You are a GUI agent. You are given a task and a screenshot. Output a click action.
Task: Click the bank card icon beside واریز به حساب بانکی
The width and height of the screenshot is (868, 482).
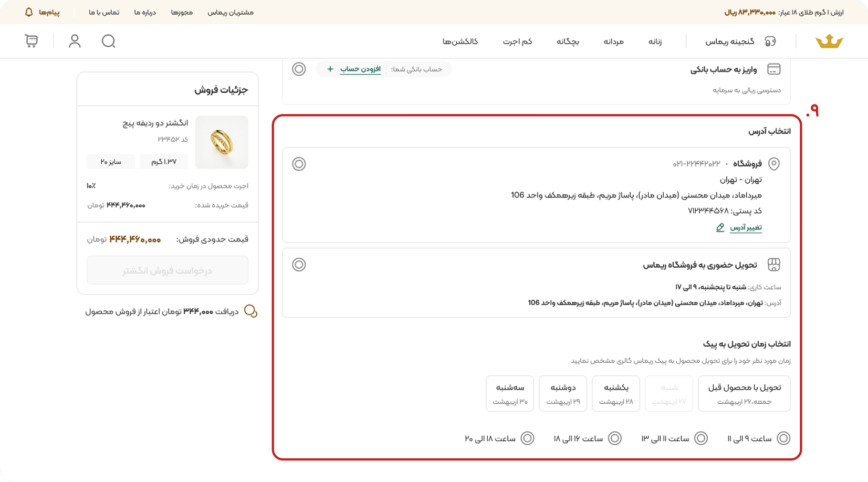[774, 69]
